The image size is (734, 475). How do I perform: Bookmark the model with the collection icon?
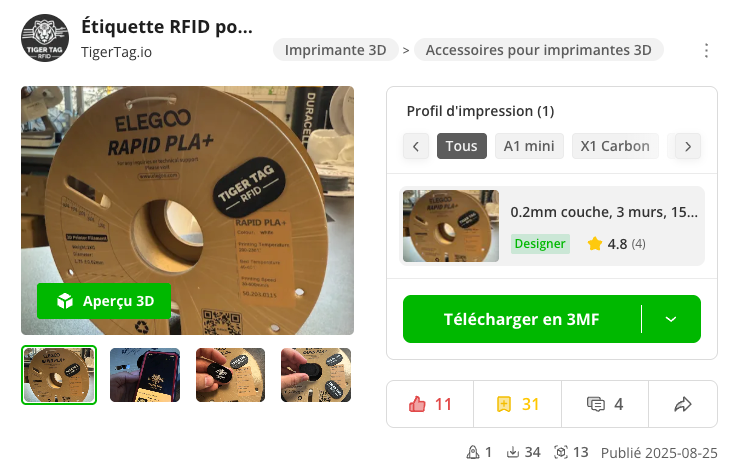(504, 404)
